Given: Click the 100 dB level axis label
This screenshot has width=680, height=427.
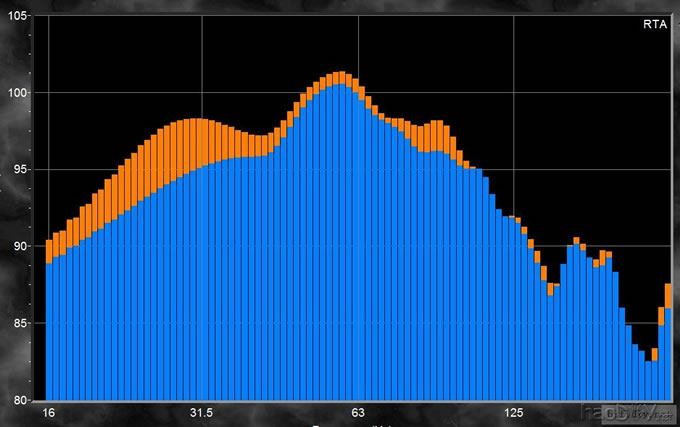Looking at the screenshot, I should click(20, 93).
